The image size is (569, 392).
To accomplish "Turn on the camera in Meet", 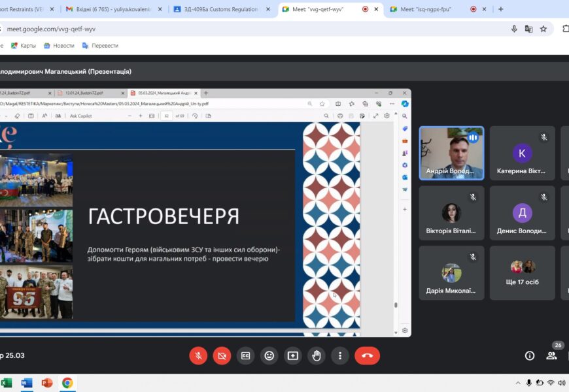I will (222, 355).
